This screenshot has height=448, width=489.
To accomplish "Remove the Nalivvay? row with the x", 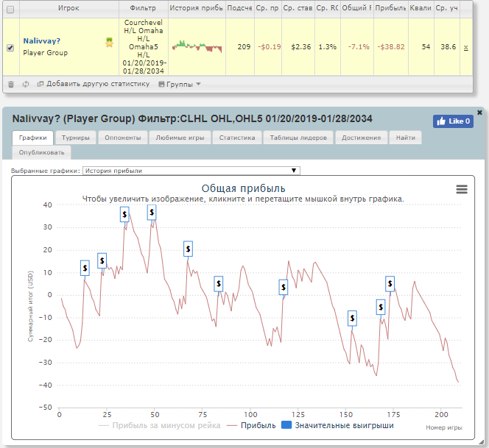I will click(x=465, y=47).
